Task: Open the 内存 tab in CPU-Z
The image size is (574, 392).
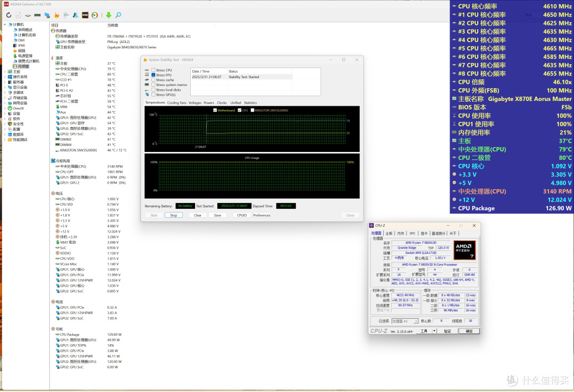Action: pos(401,234)
